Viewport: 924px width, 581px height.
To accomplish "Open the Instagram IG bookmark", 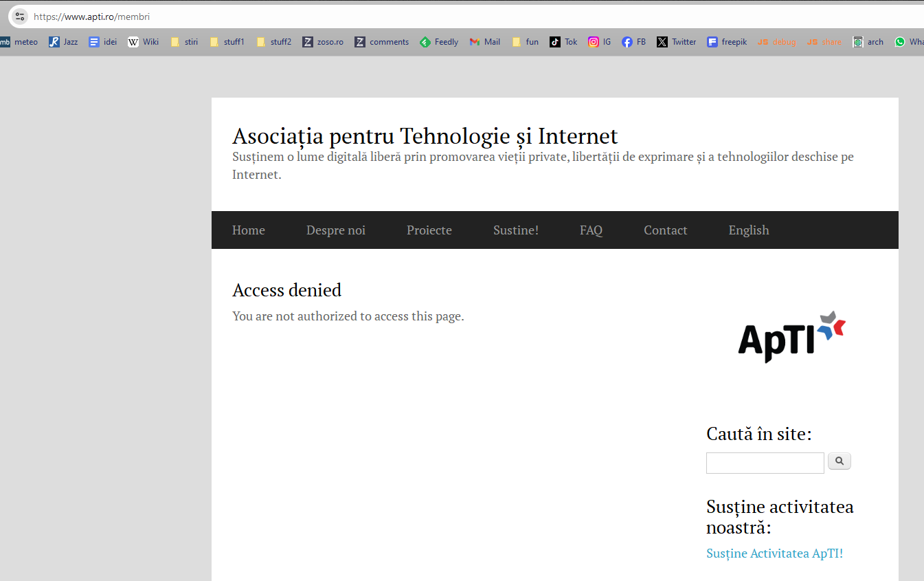I will [599, 42].
